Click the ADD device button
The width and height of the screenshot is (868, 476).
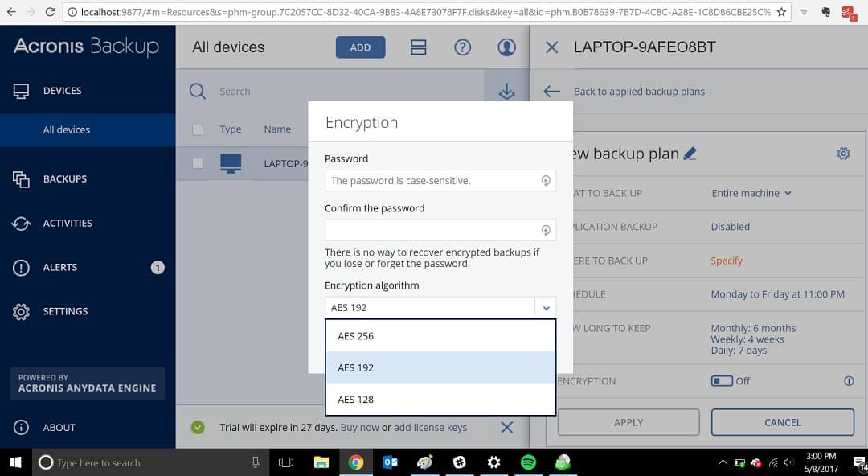(360, 47)
